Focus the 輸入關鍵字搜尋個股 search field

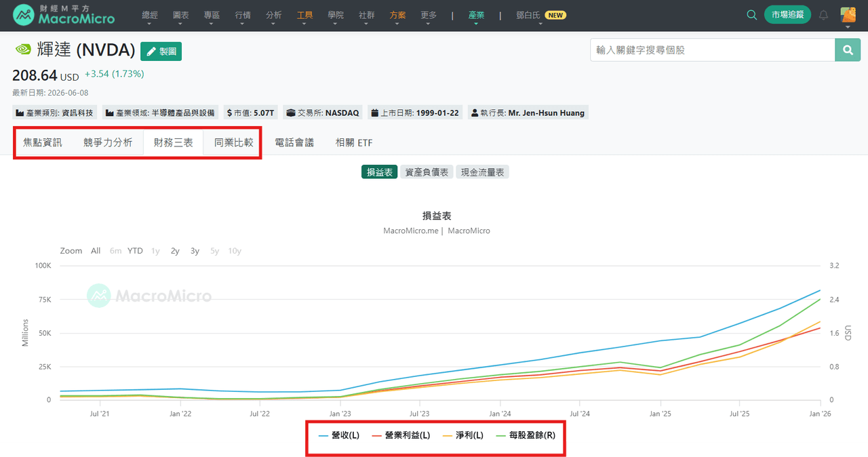coord(713,50)
